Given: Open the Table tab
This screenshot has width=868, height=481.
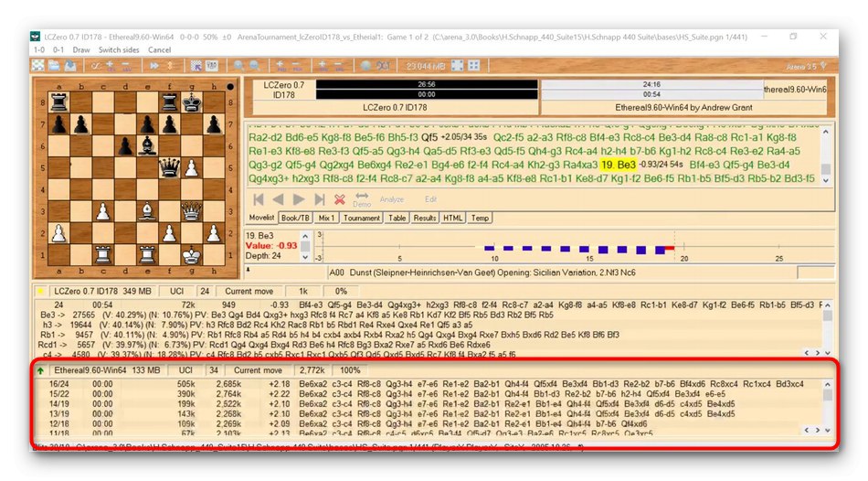Looking at the screenshot, I should tap(397, 218).
